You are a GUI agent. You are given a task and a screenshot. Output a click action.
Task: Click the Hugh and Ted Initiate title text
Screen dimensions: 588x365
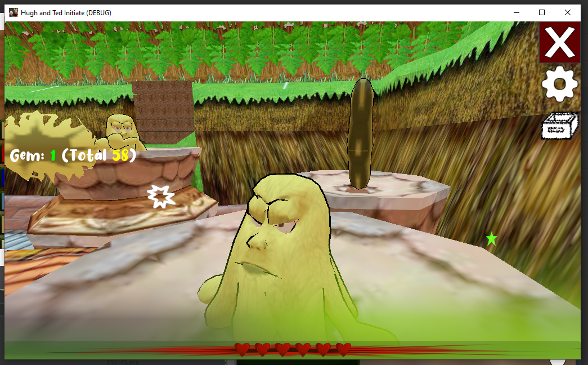pos(66,12)
